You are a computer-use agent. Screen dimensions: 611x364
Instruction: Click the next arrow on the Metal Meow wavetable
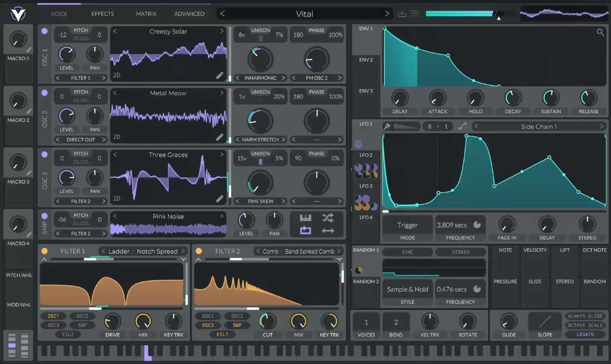[222, 93]
